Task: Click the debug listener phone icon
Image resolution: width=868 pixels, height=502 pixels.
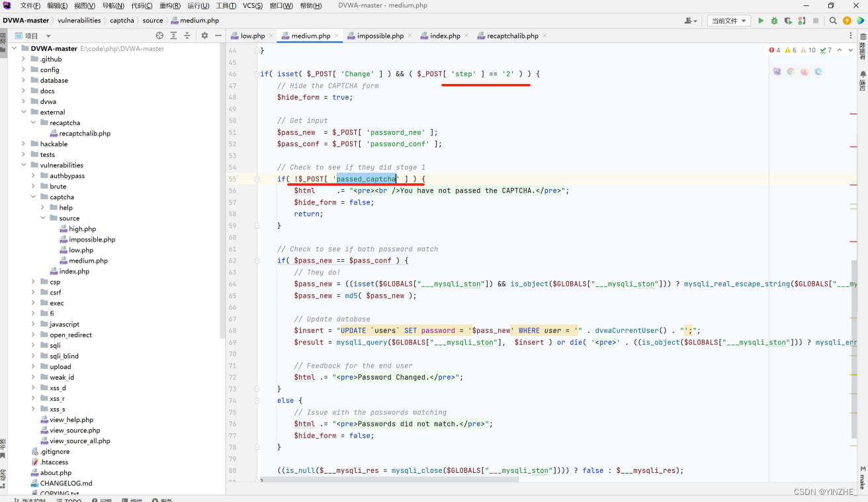Action: 801,21
